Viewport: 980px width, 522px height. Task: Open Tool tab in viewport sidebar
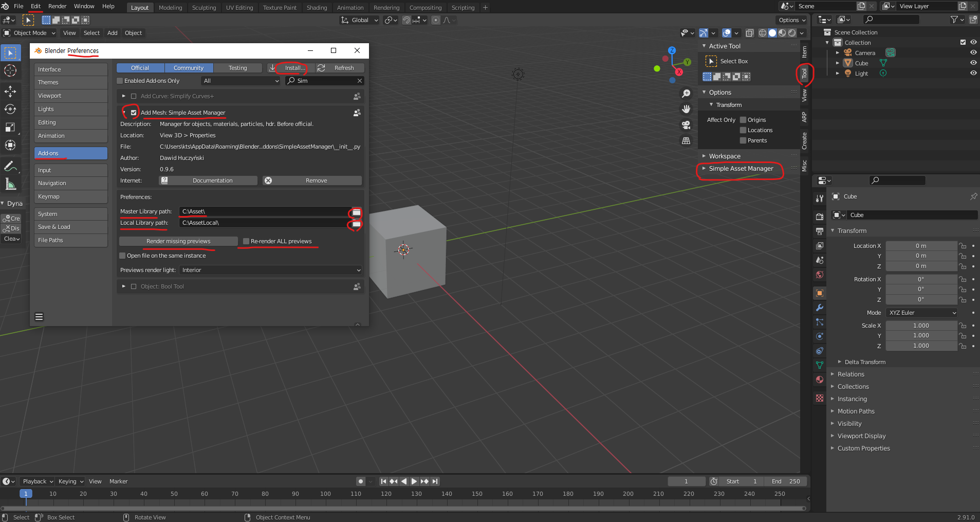[x=805, y=74]
